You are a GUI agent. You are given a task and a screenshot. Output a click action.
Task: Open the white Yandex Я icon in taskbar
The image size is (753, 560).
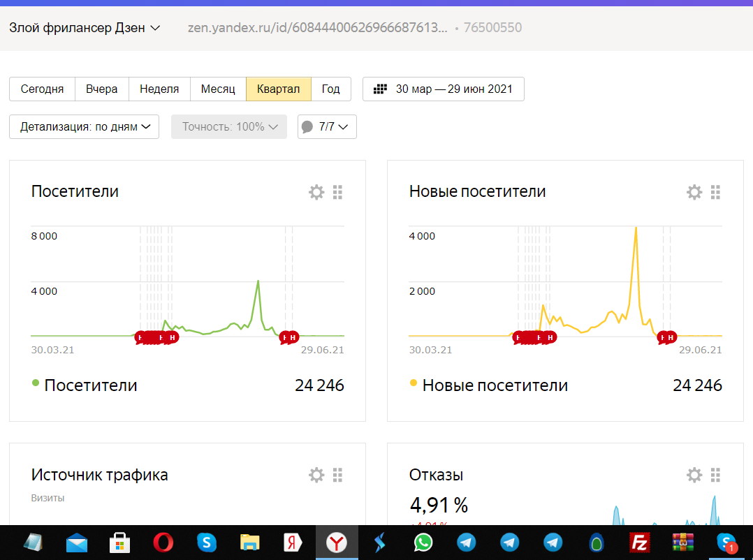(293, 543)
